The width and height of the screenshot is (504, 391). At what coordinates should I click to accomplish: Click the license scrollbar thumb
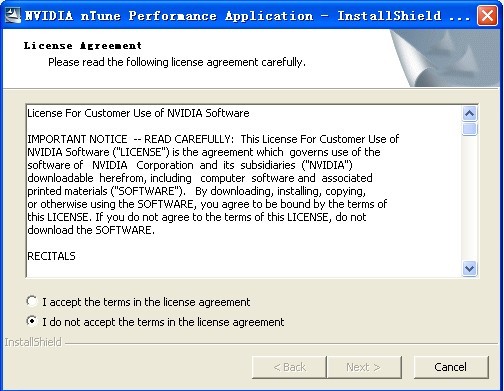[469, 129]
